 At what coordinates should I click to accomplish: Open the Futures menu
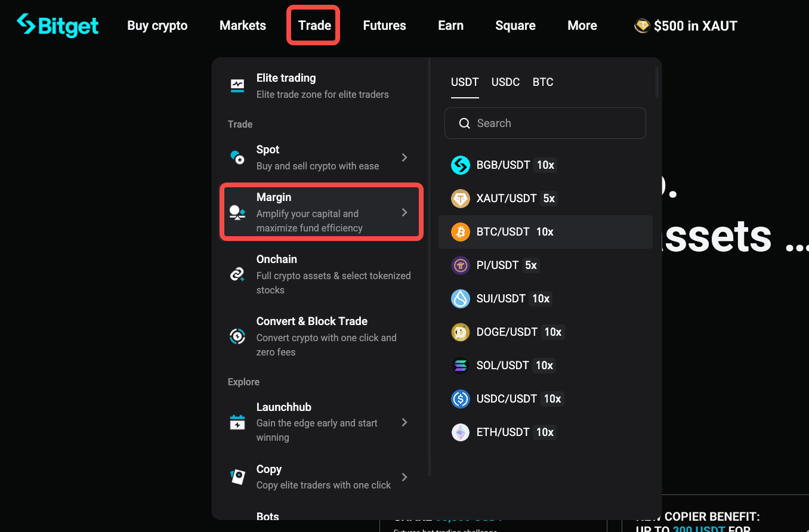(x=384, y=25)
